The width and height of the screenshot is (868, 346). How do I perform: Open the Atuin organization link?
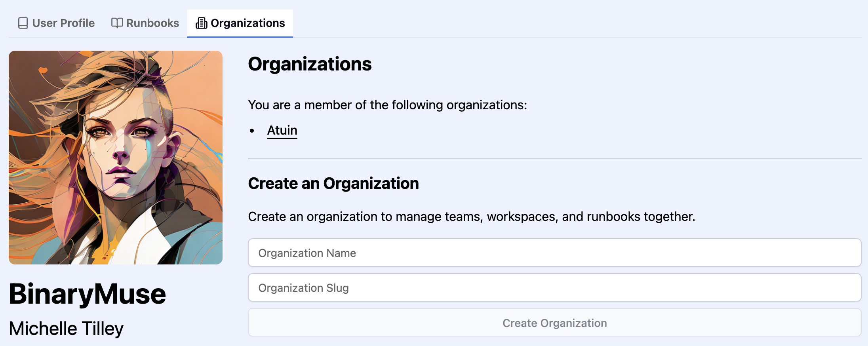coord(282,130)
